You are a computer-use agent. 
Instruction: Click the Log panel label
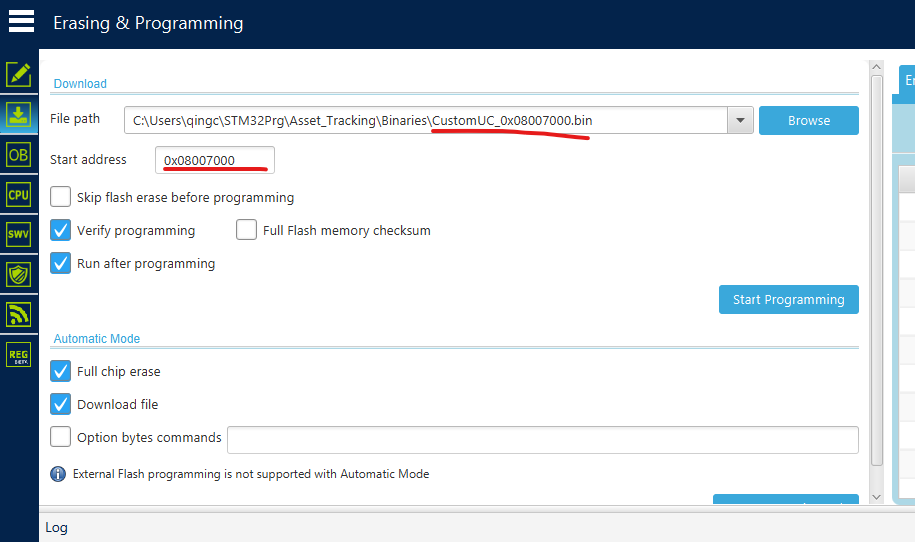[57, 527]
